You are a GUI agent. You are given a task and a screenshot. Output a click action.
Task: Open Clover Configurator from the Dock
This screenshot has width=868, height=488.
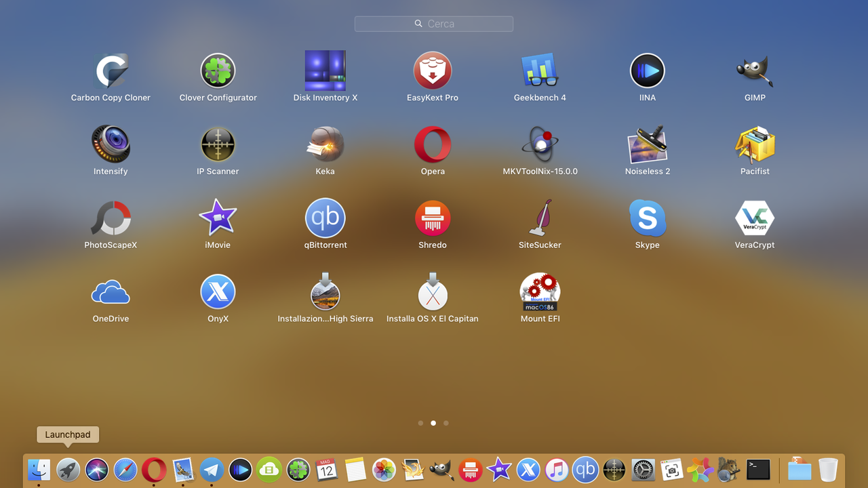(298, 469)
